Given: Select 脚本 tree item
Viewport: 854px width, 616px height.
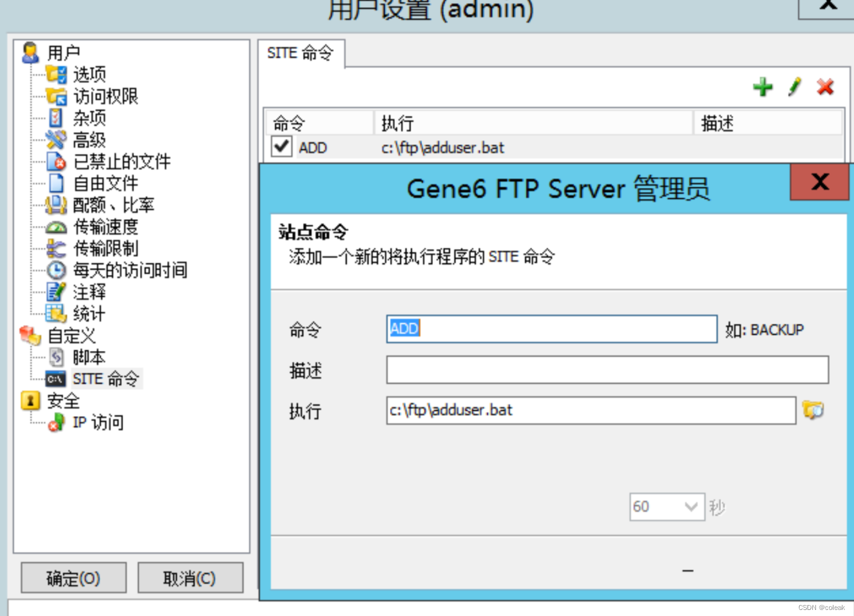Looking at the screenshot, I should [x=89, y=357].
